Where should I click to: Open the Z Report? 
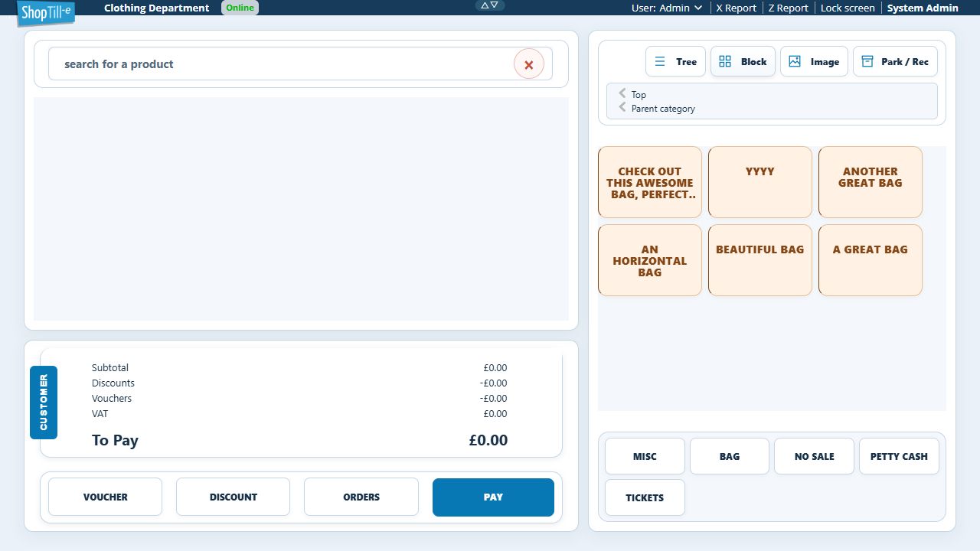tap(789, 8)
